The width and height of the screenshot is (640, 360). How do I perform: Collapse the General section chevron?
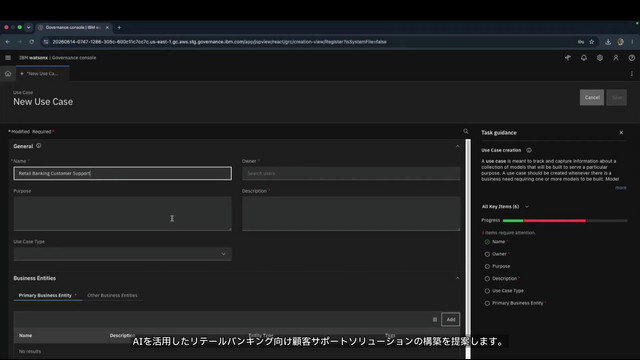457,146
